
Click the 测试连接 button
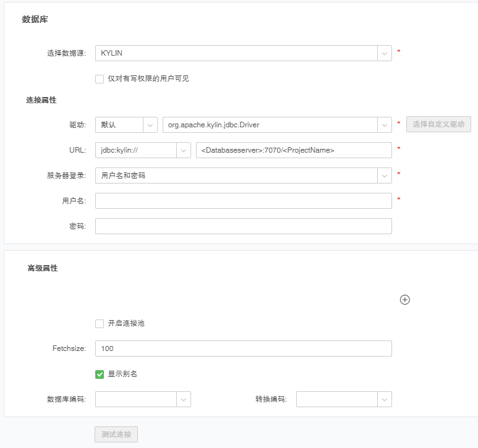[x=116, y=434]
